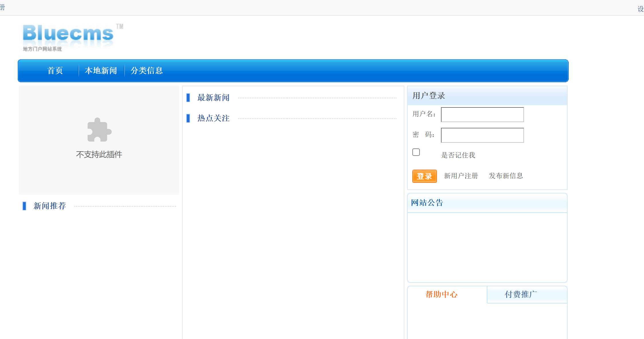The width and height of the screenshot is (644, 339).
Task: Click the 网站公告 panel header
Action: (x=427, y=203)
